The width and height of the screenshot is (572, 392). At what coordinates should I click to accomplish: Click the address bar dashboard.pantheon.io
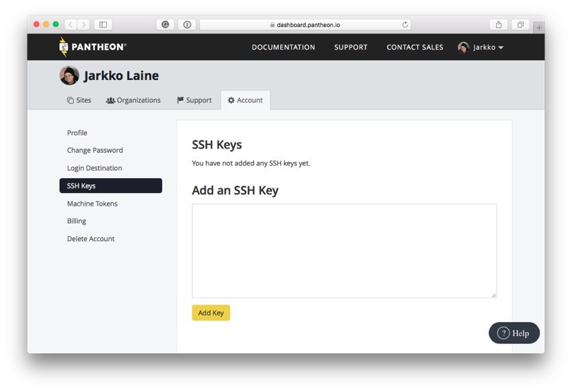[306, 24]
